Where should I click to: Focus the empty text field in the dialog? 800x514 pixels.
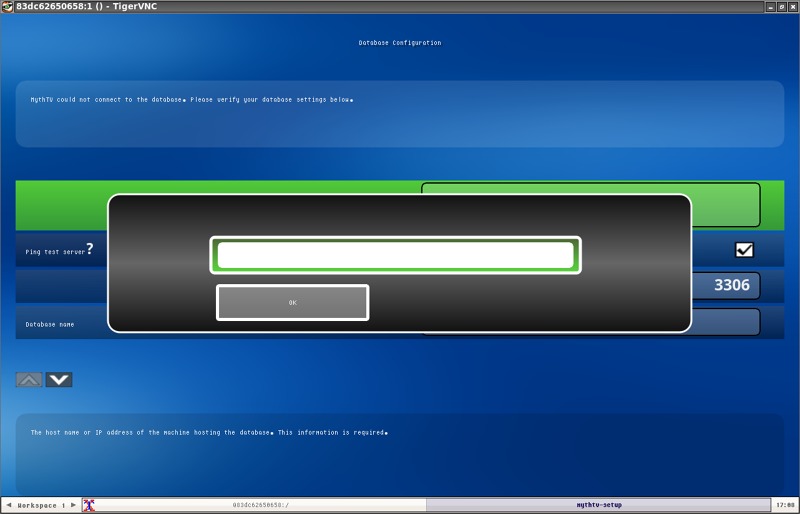(x=395, y=255)
